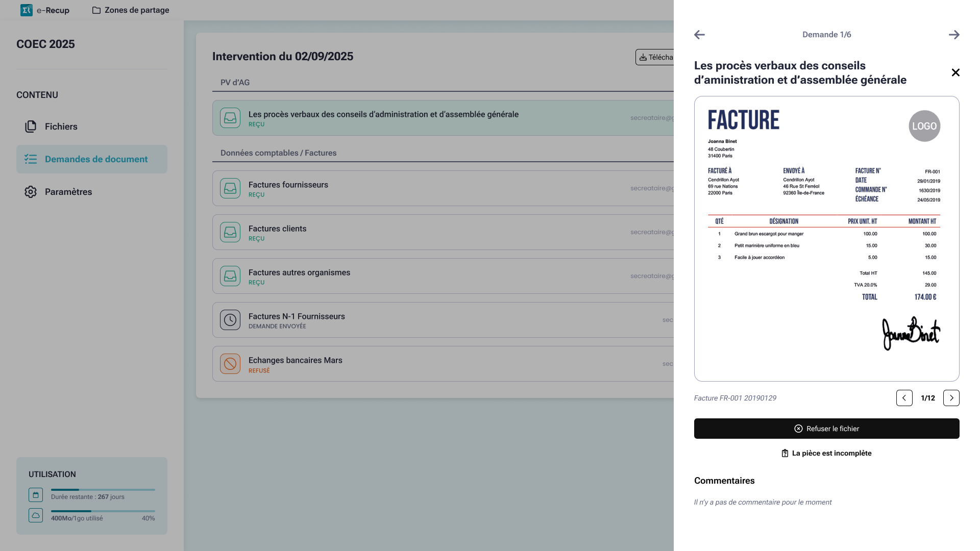Click Téléchar download button

pos(655,57)
